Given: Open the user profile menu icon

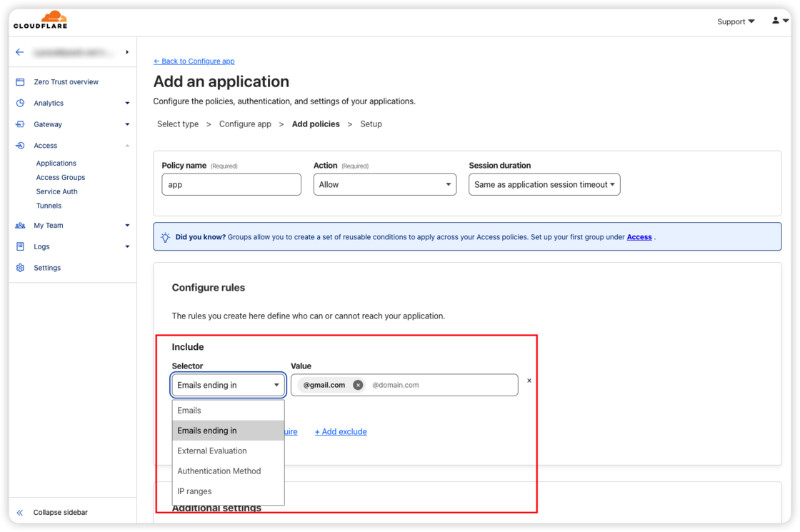Looking at the screenshot, I should tap(780, 21).
